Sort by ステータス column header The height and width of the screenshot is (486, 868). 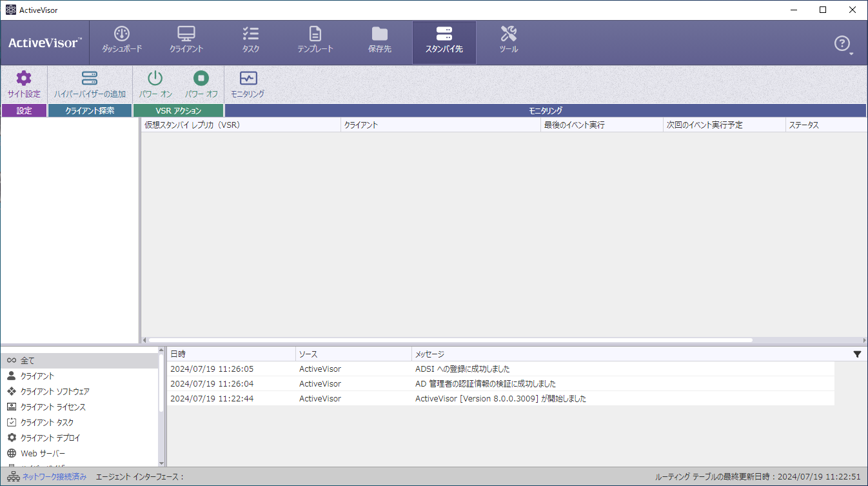point(826,125)
